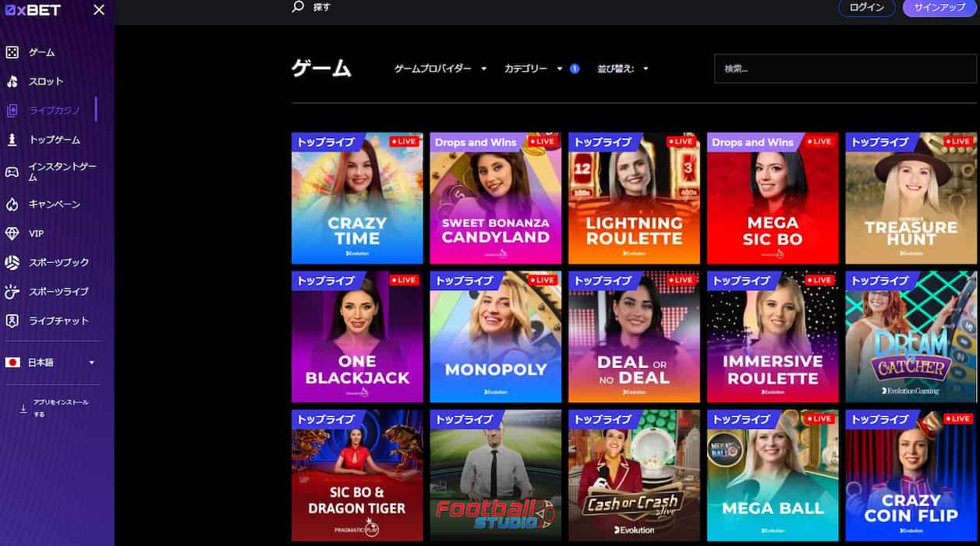
Task: Open Deal or No Deal game
Action: point(634,337)
